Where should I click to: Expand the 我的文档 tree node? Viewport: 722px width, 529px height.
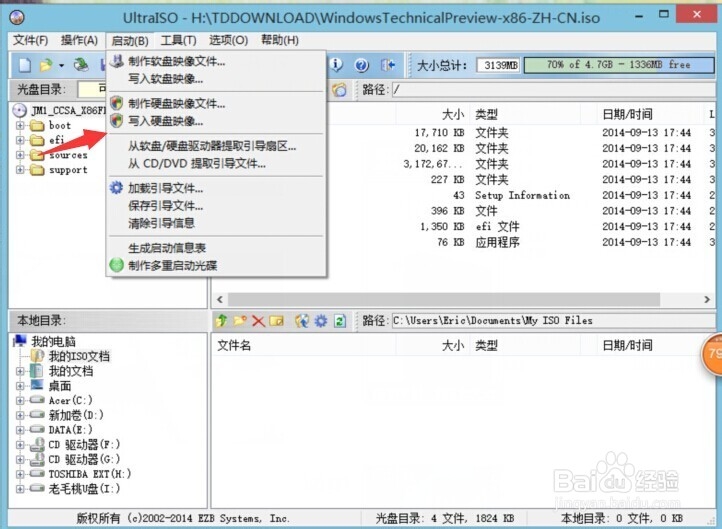point(20,371)
